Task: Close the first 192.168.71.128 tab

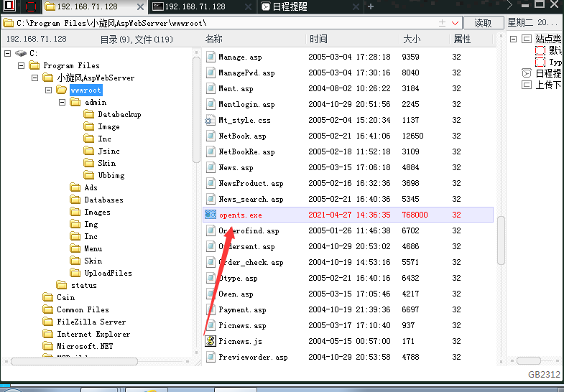Action: coord(140,6)
